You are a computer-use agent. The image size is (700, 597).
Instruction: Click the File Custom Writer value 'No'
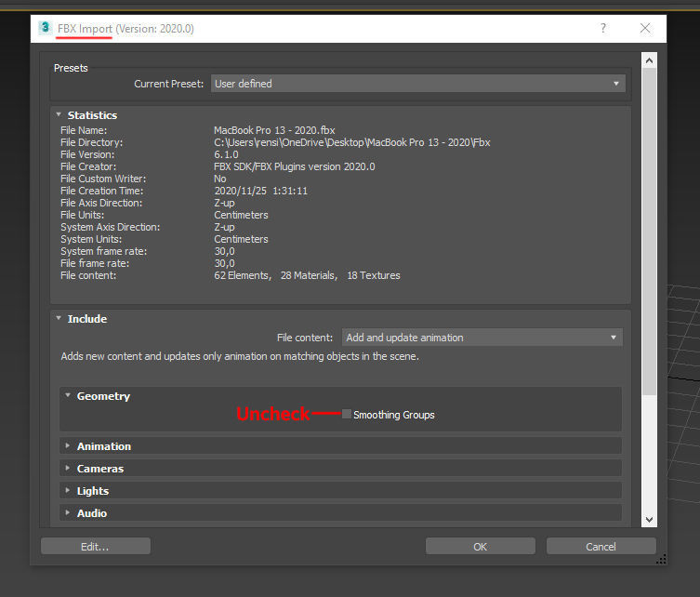(x=220, y=179)
